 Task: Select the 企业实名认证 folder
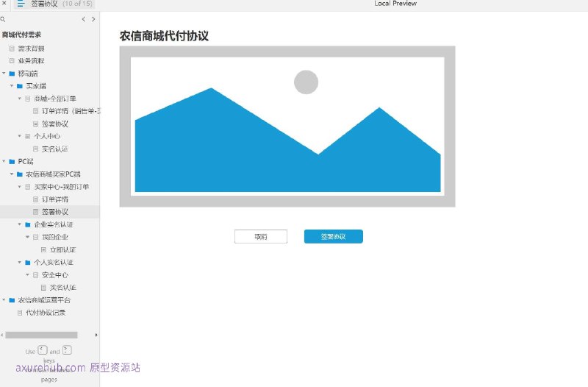54,224
